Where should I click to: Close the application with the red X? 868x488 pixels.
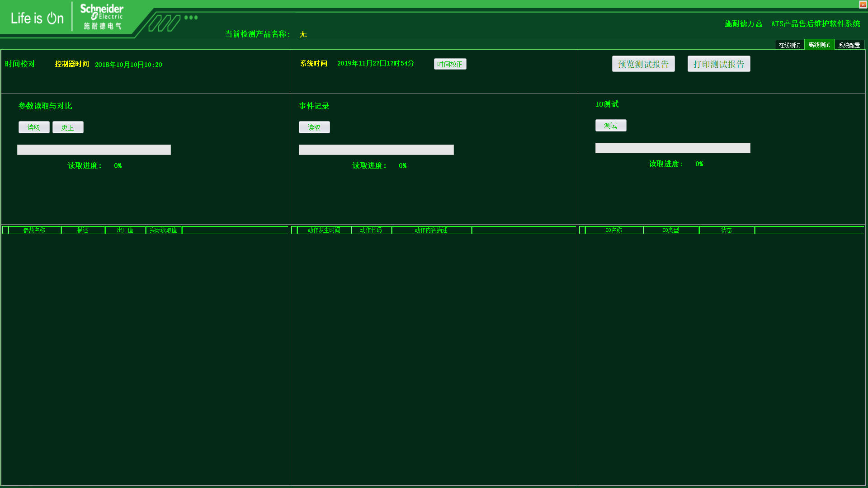[863, 5]
